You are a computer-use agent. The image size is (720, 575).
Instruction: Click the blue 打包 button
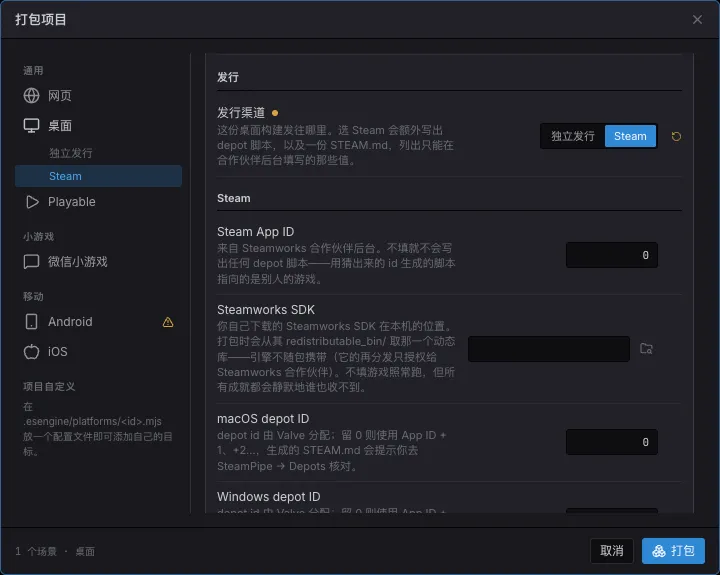(673, 551)
